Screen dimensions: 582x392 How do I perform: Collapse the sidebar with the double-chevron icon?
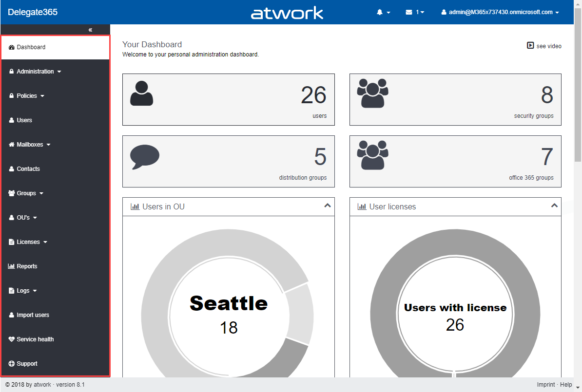coord(90,30)
